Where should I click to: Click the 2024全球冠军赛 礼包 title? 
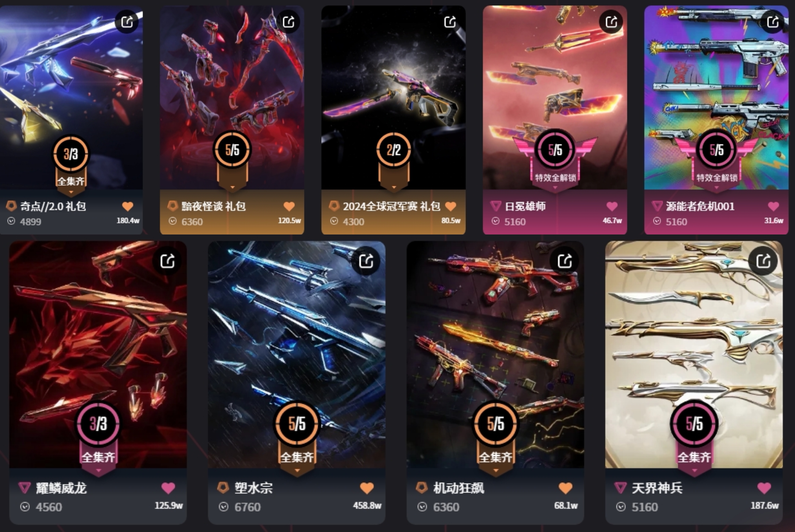coord(391,206)
